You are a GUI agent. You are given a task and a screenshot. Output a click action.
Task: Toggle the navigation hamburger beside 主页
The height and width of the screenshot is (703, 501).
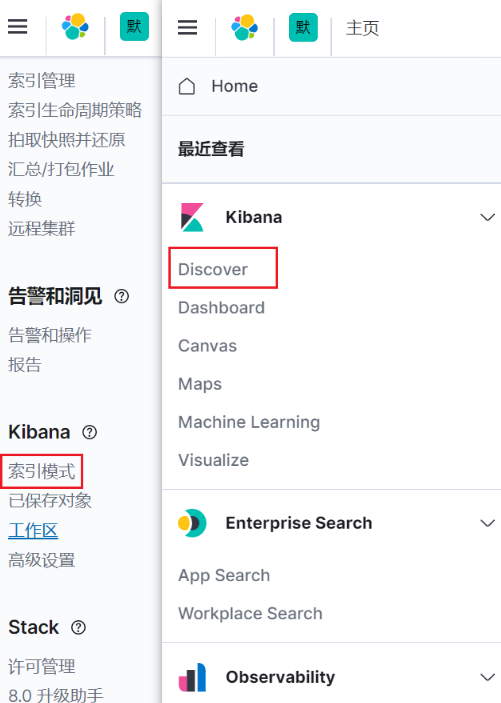[x=187, y=27]
